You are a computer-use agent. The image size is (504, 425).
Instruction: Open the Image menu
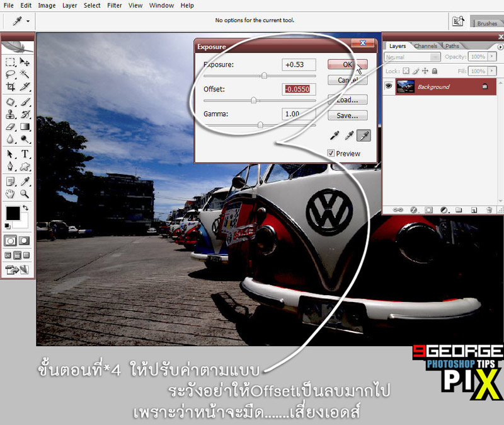(47, 6)
